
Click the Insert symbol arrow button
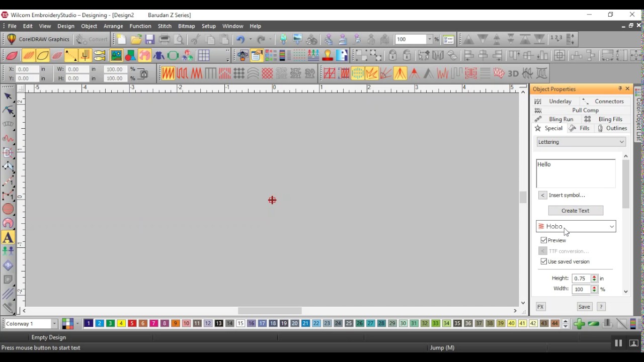coord(542,195)
